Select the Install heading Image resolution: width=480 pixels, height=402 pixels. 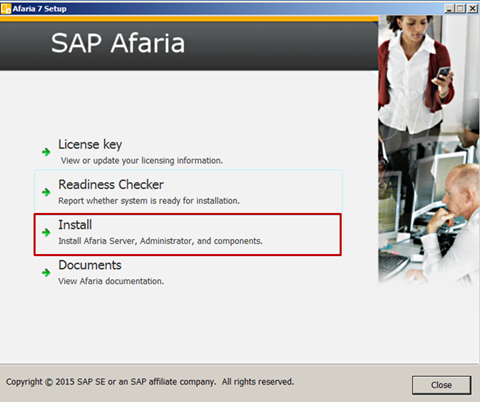click(75, 225)
